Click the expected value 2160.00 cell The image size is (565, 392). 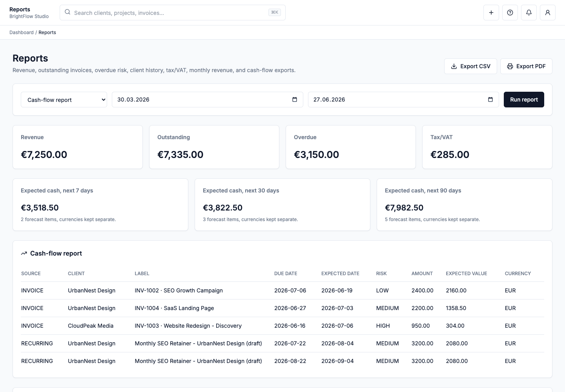pos(456,290)
